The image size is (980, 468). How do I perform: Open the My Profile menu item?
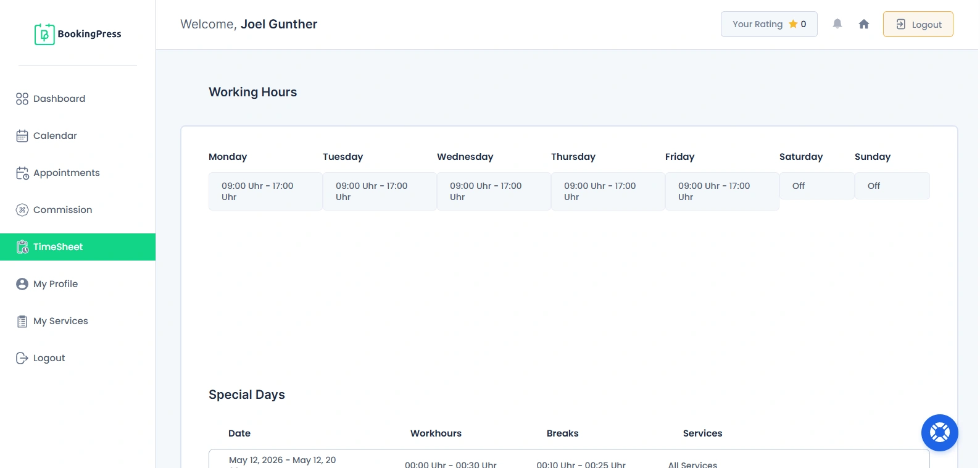click(x=78, y=284)
